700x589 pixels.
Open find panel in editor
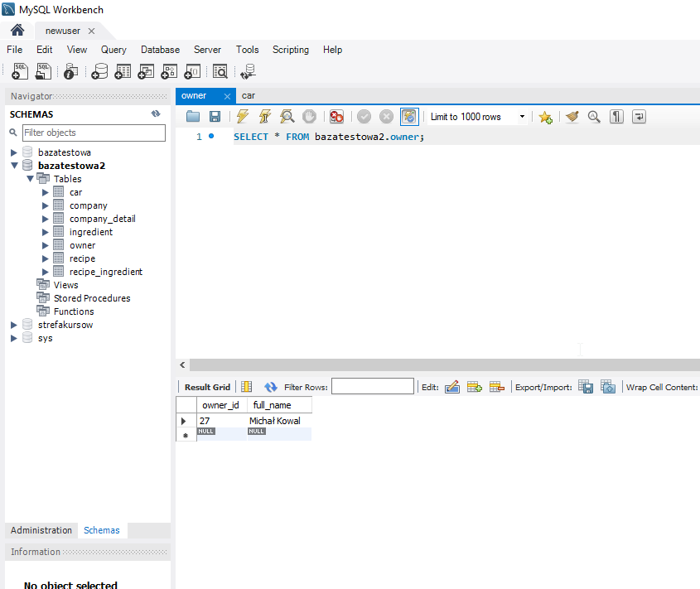click(x=594, y=117)
